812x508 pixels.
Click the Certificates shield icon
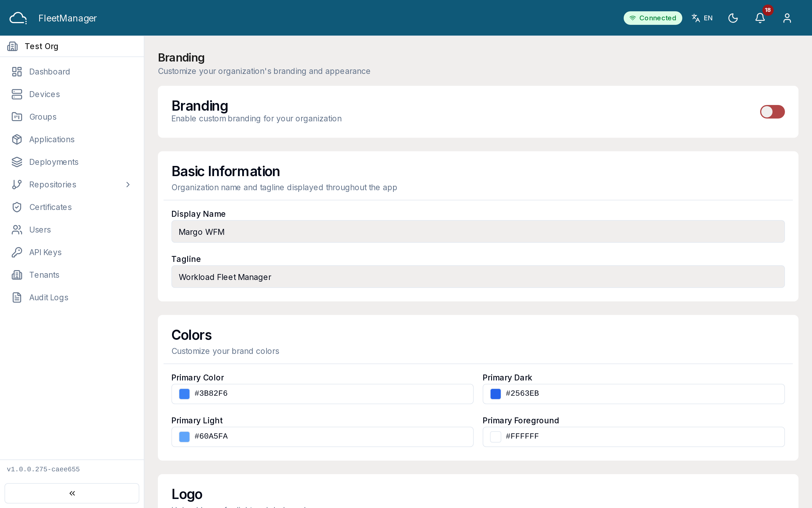point(17,207)
